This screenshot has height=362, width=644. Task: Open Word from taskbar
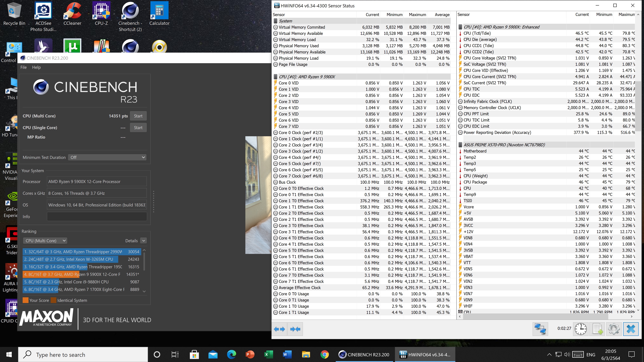coord(287,354)
